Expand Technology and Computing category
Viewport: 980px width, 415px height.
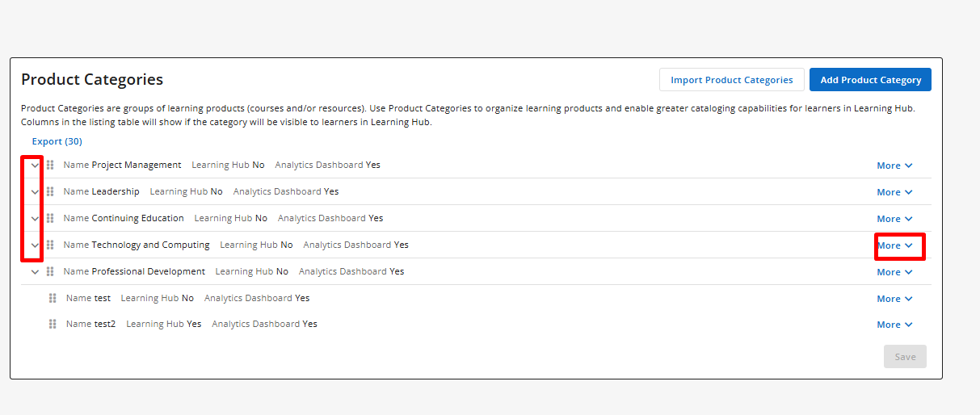point(35,245)
